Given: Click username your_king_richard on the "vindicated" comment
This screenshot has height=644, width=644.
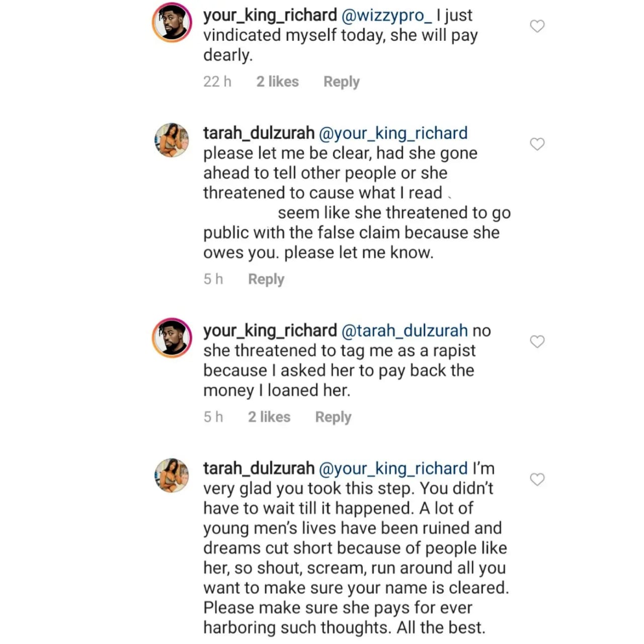Looking at the screenshot, I should pos(270,16).
